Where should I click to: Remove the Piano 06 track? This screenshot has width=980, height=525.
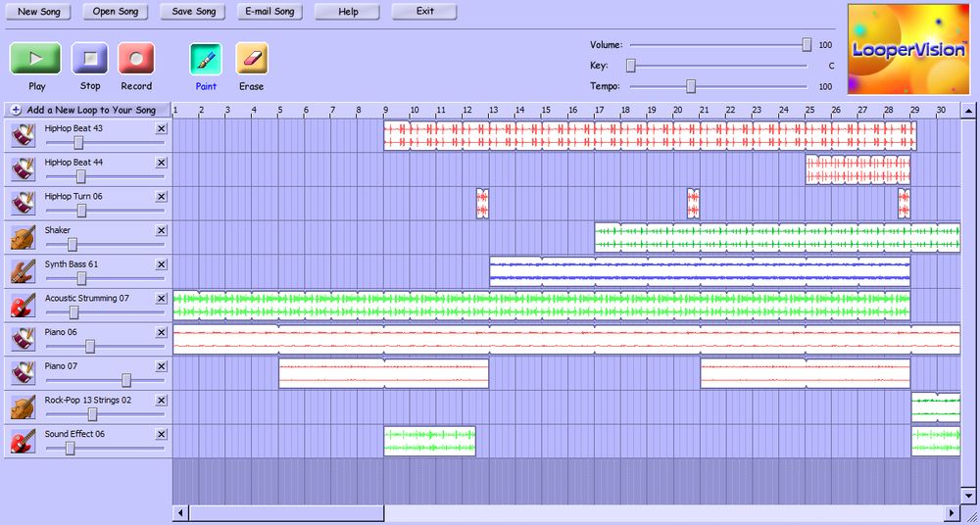162,332
